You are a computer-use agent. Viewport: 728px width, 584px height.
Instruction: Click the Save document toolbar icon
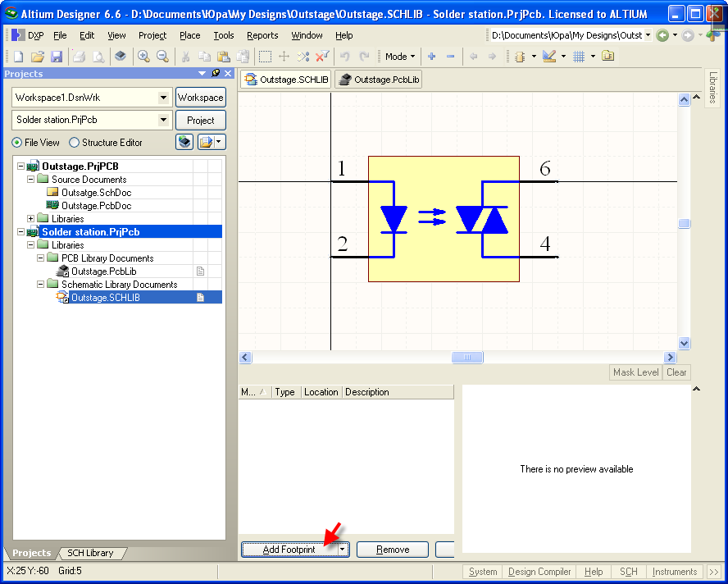(57, 57)
